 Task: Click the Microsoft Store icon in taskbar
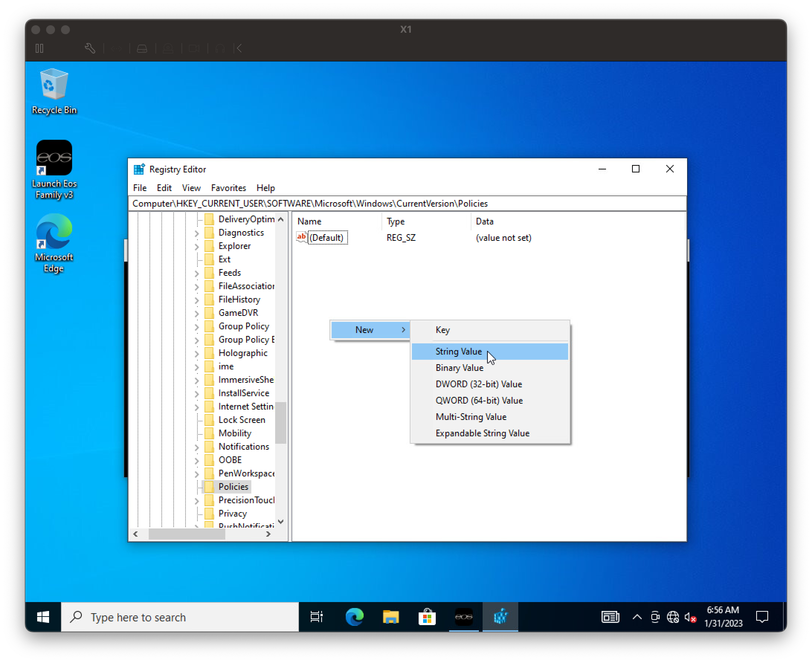coord(427,617)
